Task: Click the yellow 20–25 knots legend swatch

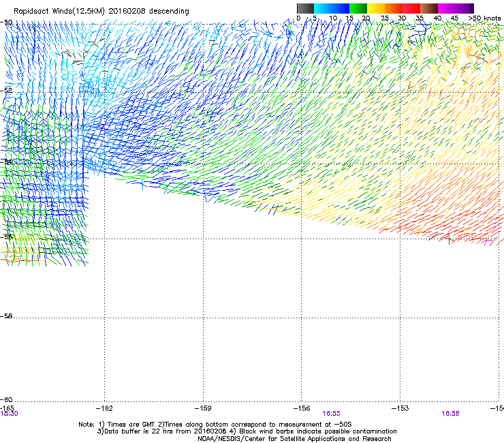Action: (x=376, y=8)
